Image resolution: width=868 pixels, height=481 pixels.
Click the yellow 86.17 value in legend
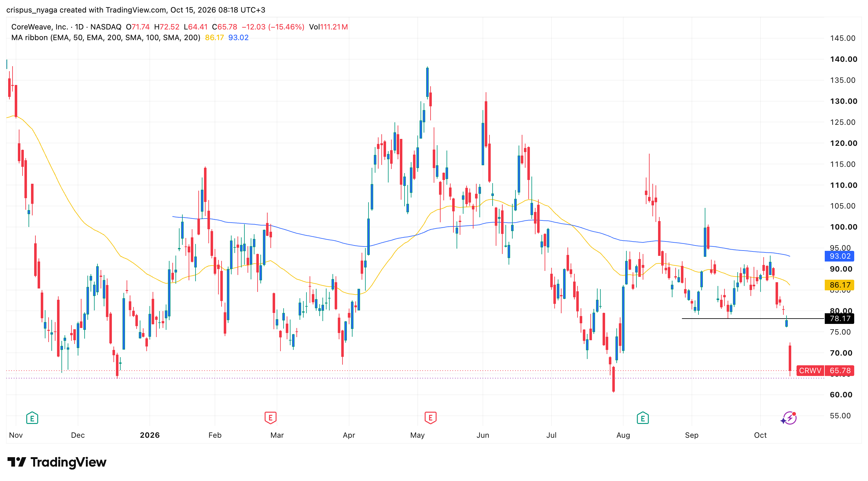pyautogui.click(x=214, y=37)
